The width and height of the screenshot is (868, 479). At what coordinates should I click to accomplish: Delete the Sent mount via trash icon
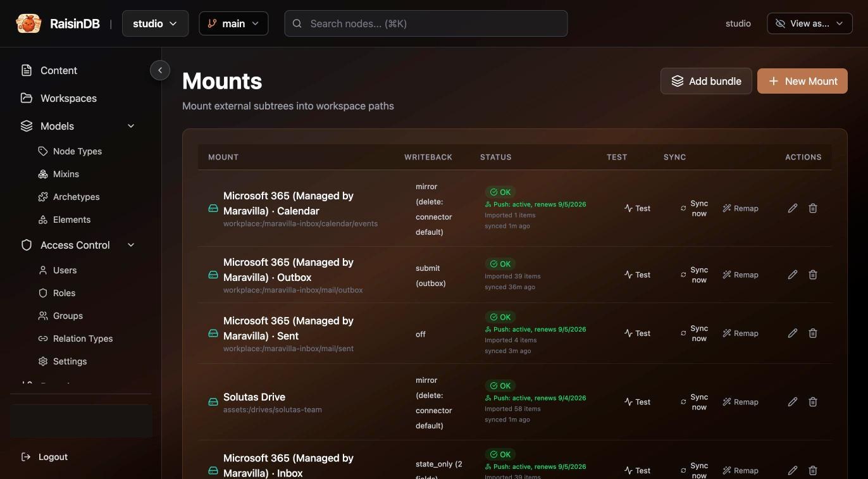tap(813, 333)
